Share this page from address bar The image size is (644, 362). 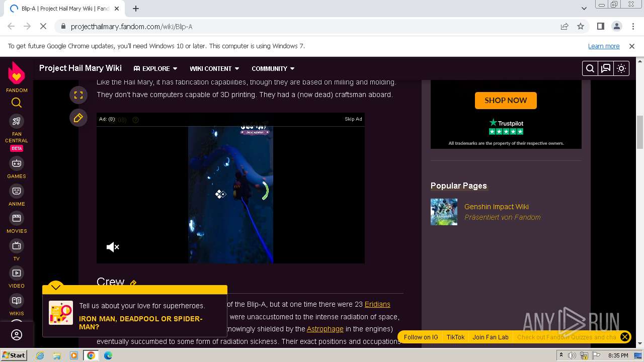click(x=565, y=26)
